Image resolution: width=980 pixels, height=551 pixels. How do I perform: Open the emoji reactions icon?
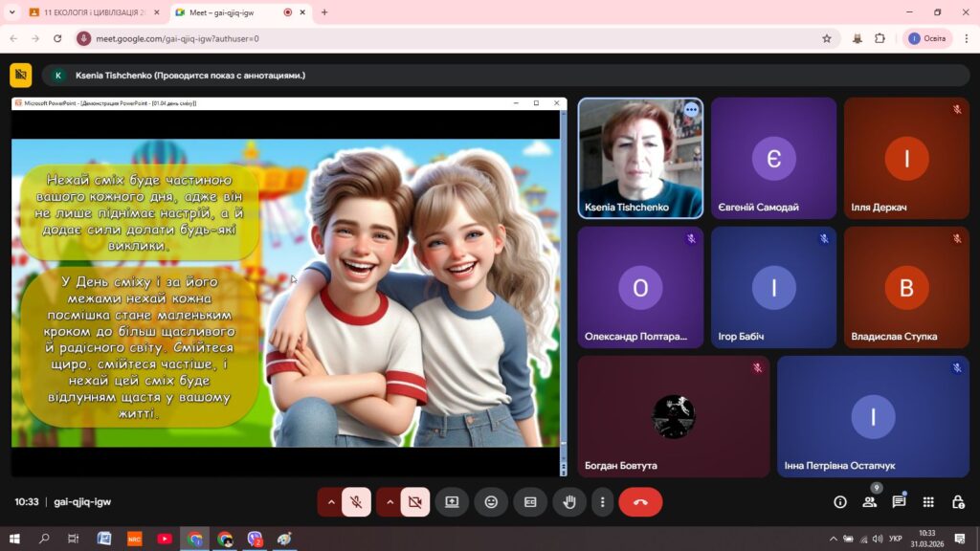(x=491, y=502)
